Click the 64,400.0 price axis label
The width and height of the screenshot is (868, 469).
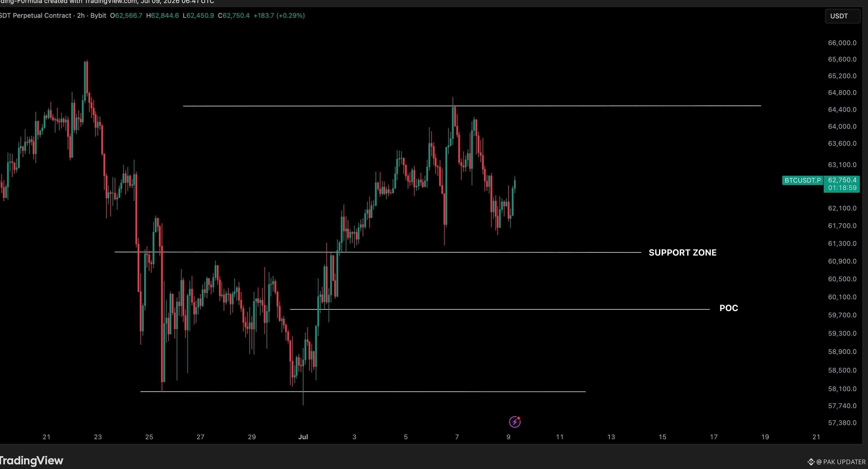842,110
